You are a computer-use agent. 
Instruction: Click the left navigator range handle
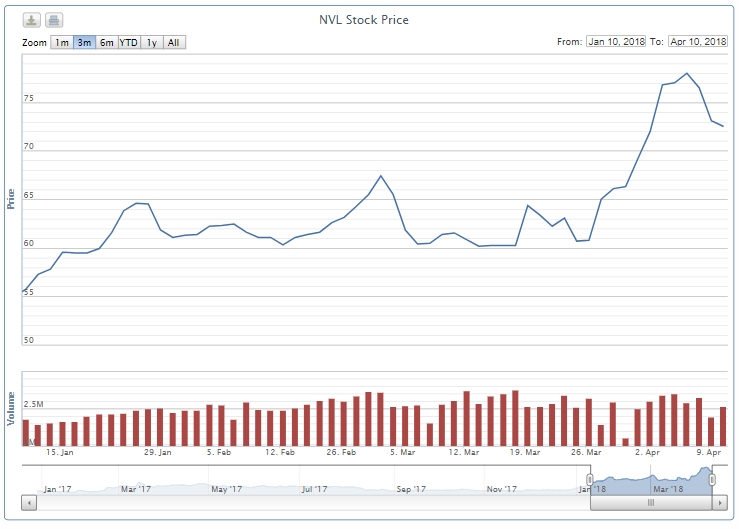pos(589,480)
